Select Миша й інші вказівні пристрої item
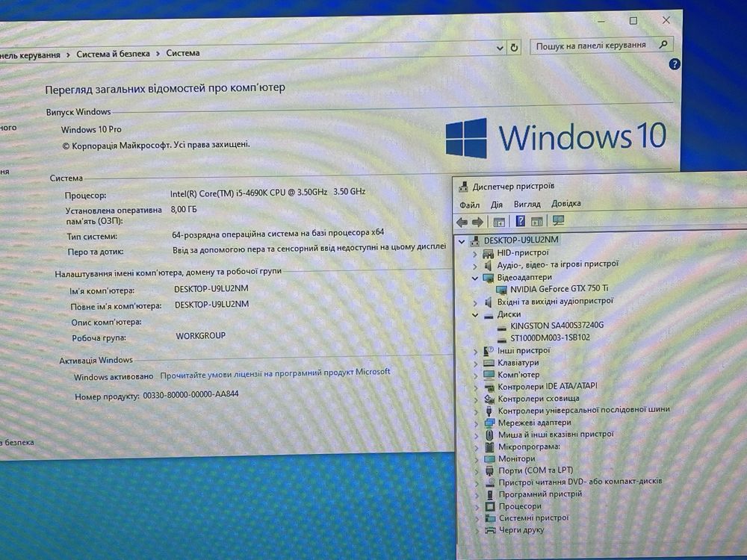747x560 pixels. click(x=556, y=435)
